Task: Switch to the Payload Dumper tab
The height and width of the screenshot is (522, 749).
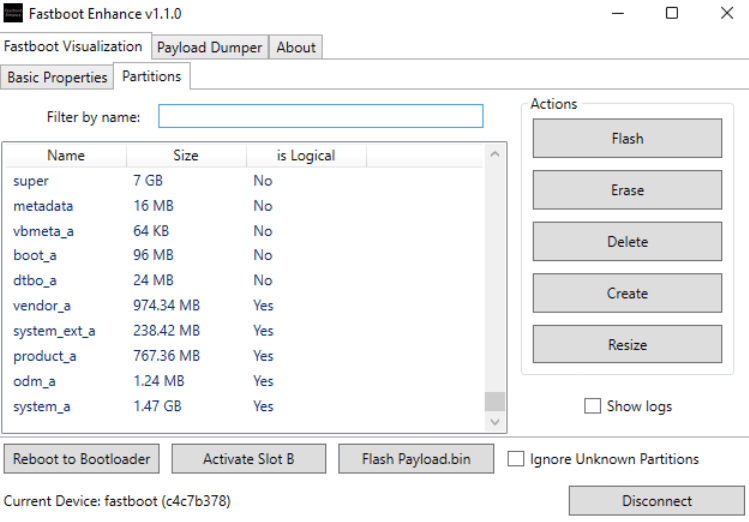Action: tap(210, 47)
